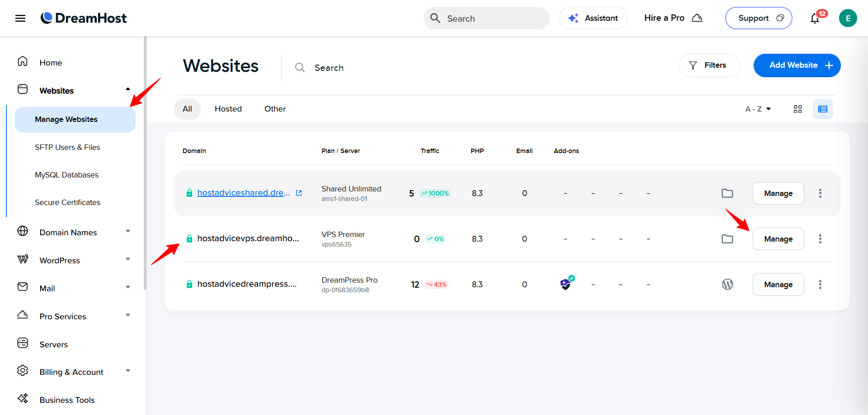Open WordPress icon for hostadvicedreampress site
This screenshot has height=415, width=868.
click(x=727, y=284)
